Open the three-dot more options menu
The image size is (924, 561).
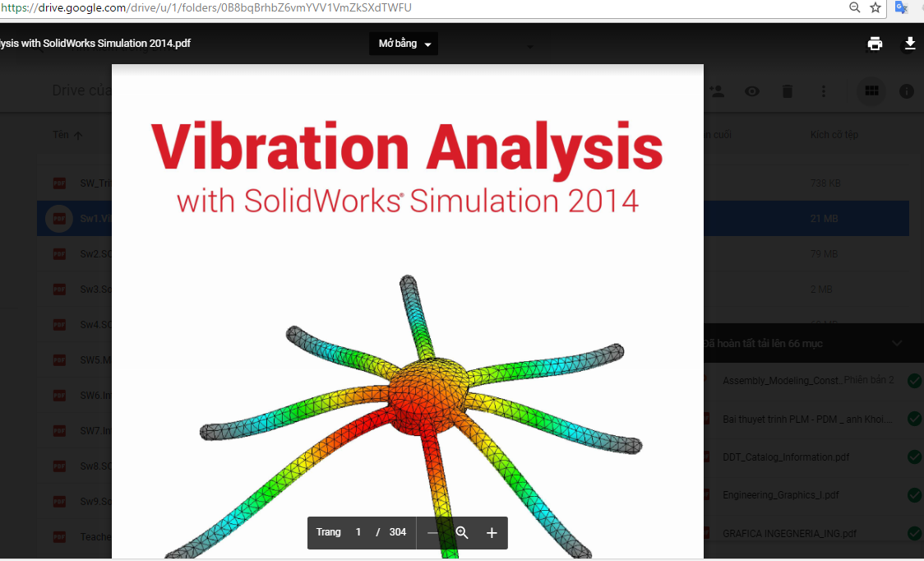click(823, 91)
